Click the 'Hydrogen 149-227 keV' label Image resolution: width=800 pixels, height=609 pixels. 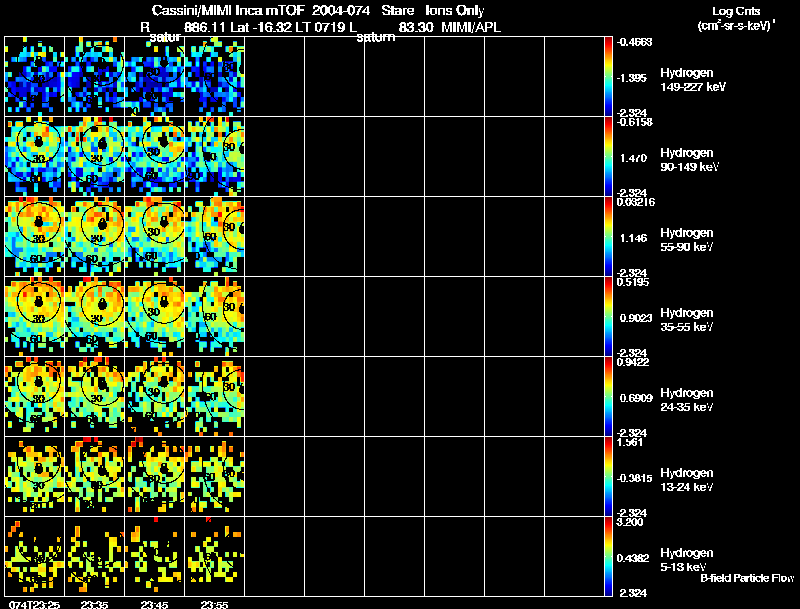click(x=692, y=80)
